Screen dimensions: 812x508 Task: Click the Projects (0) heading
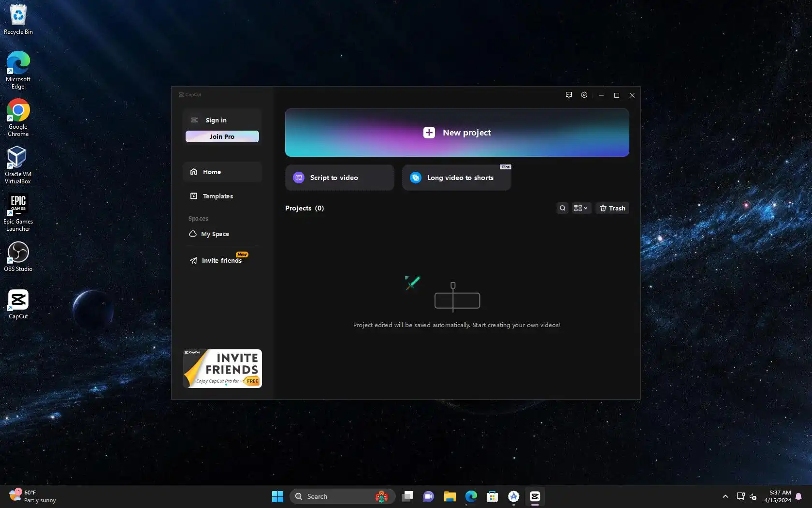pyautogui.click(x=304, y=208)
